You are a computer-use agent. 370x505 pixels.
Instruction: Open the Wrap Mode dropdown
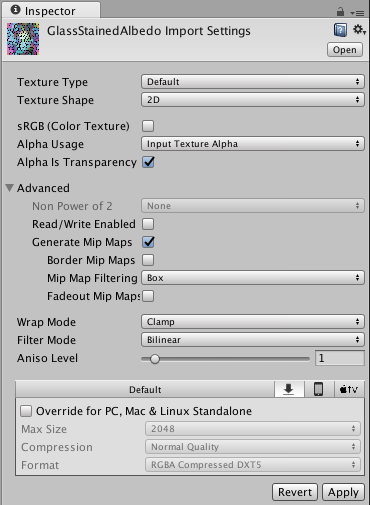(x=253, y=322)
